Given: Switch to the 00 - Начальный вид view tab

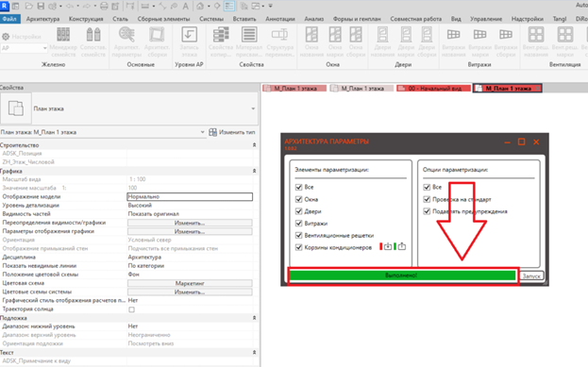Looking at the screenshot, I should click(433, 89).
